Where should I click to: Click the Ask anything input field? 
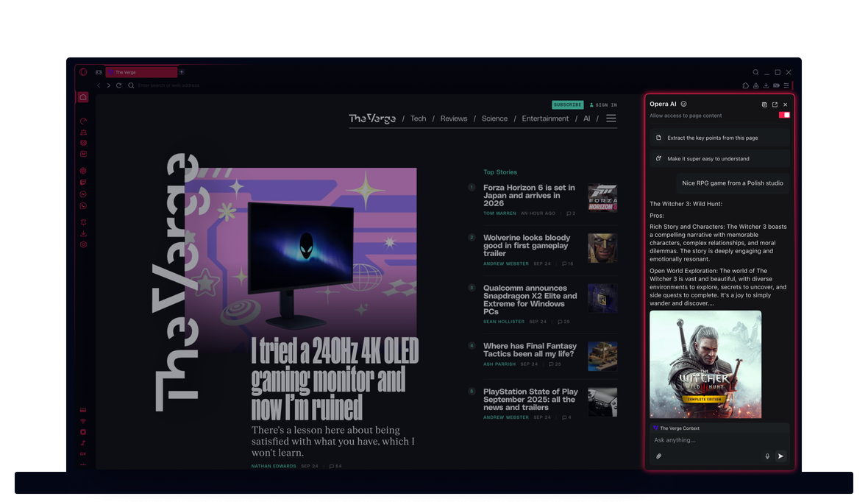[717, 440]
